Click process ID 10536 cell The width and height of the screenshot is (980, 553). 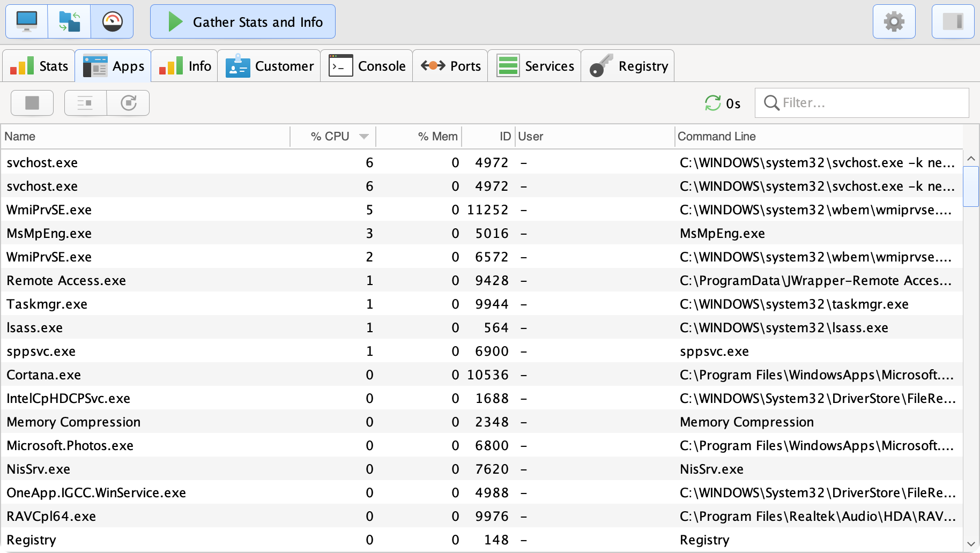tap(487, 375)
